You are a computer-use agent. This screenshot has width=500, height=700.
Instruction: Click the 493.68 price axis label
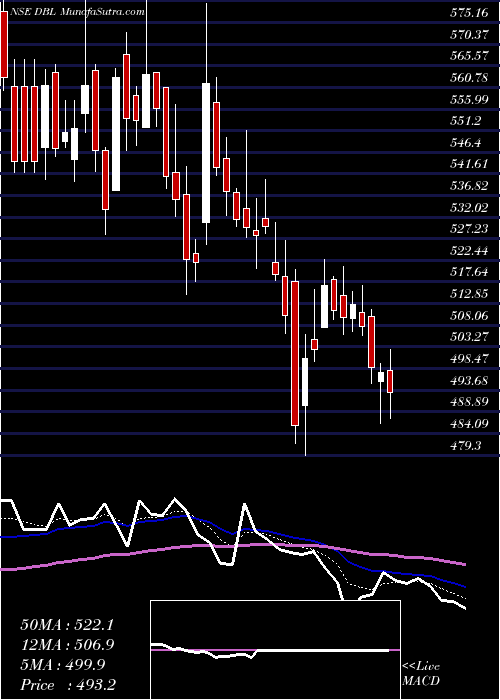(469, 381)
